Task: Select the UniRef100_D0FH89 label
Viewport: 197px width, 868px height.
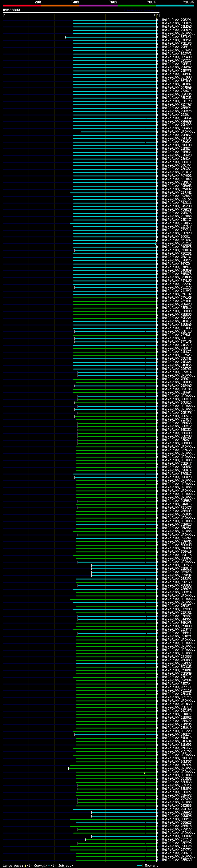Action: click(x=176, y=501)
